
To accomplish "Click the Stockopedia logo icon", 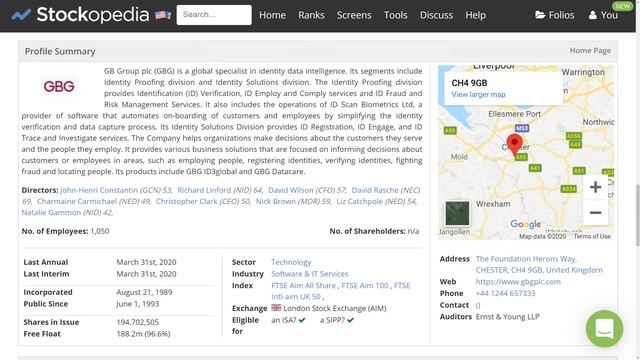I will (x=21, y=16).
